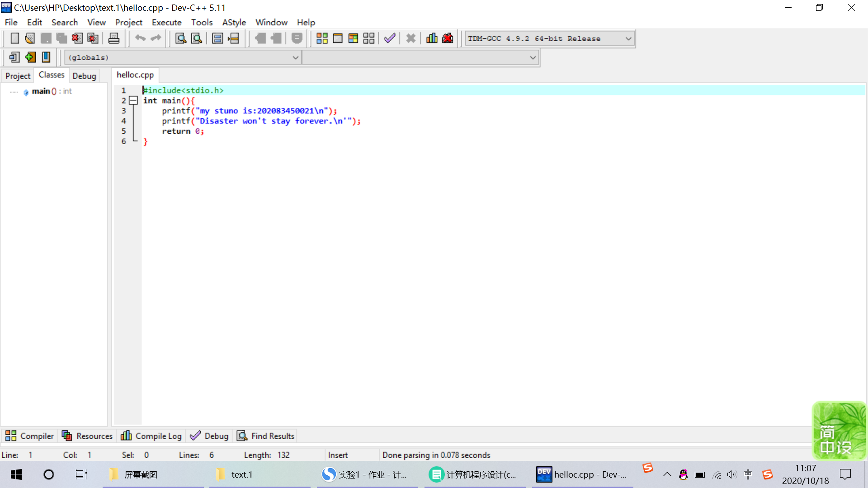868x488 pixels.
Task: Open text.1 folder in taskbar
Action: 241,474
